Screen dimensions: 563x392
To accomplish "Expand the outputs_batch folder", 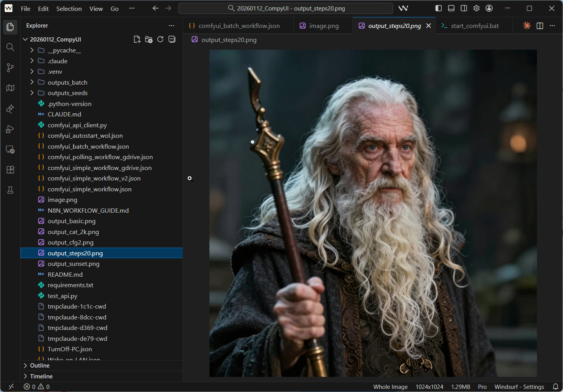I will pos(67,82).
